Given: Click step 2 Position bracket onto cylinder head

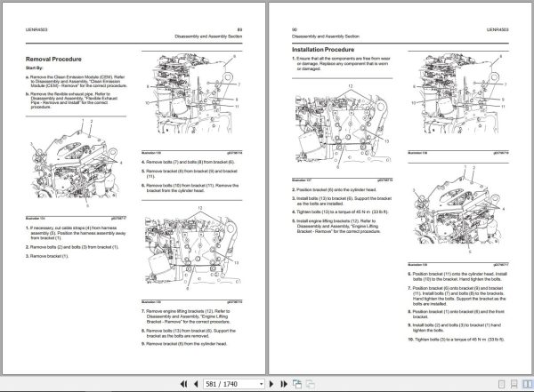Looking at the screenshot, I should pos(334,189).
